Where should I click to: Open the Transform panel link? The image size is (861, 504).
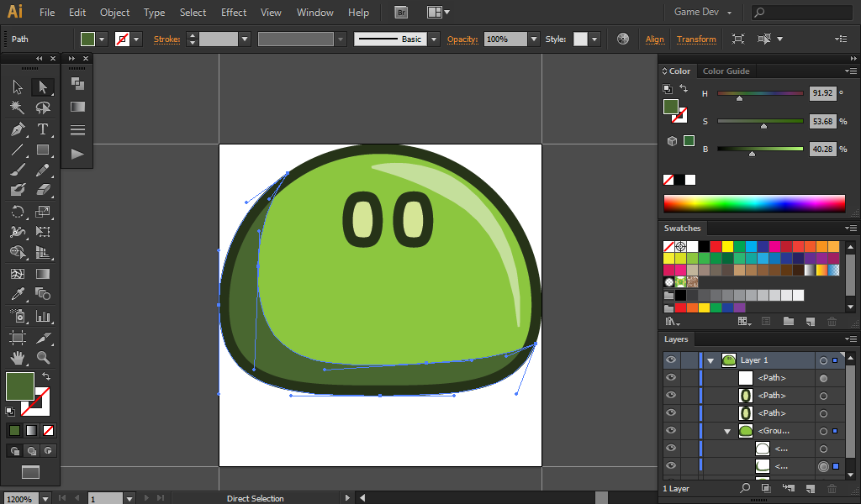pos(696,39)
